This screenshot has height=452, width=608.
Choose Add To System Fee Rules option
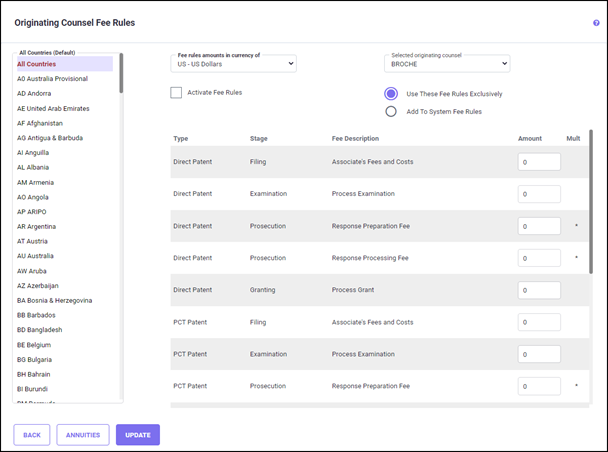point(391,111)
